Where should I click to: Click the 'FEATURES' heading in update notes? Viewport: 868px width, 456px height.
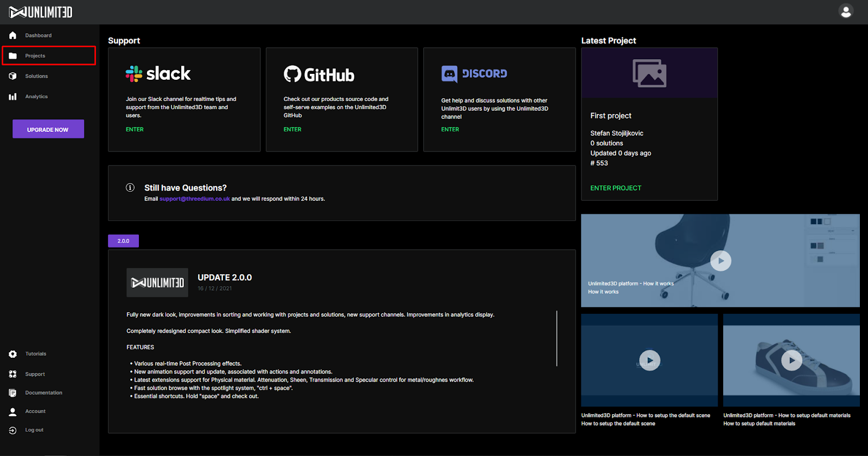[141, 347]
